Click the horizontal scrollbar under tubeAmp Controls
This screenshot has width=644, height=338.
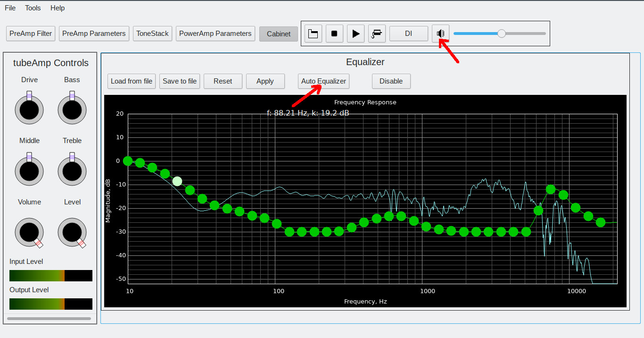point(49,319)
